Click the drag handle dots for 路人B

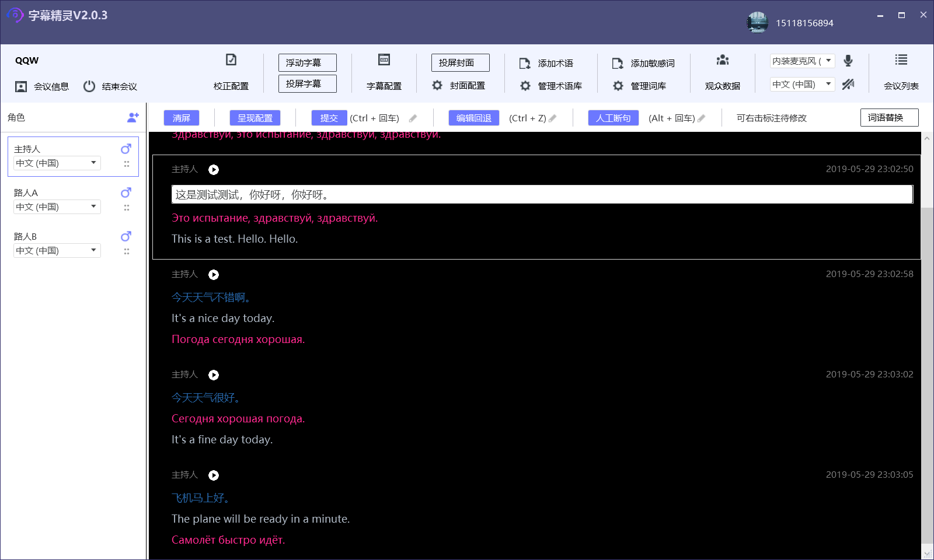click(127, 251)
